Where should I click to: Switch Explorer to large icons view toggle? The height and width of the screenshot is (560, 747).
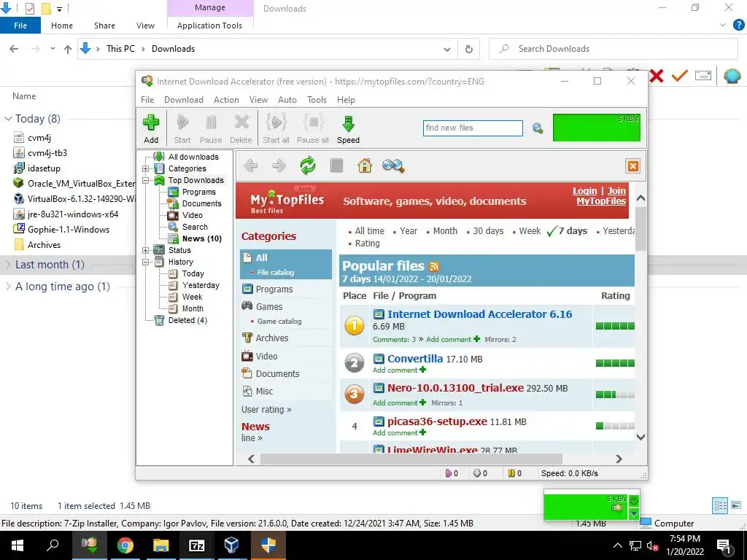[736, 506]
